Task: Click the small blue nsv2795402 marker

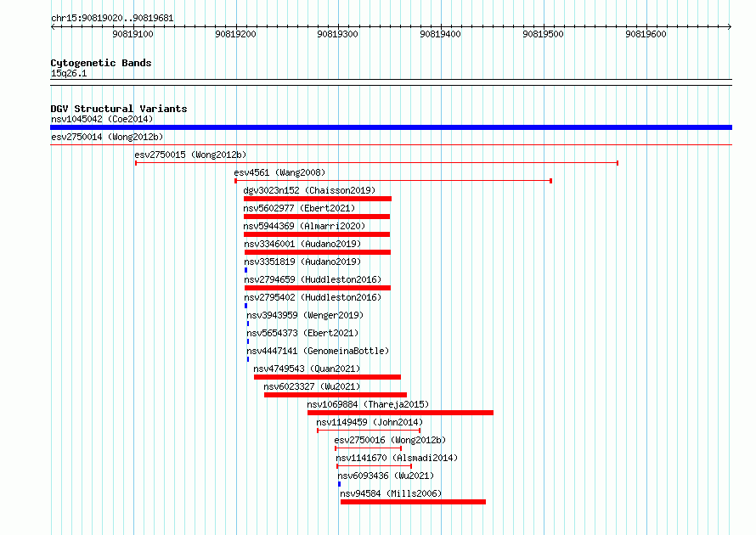Action: [x=245, y=306]
